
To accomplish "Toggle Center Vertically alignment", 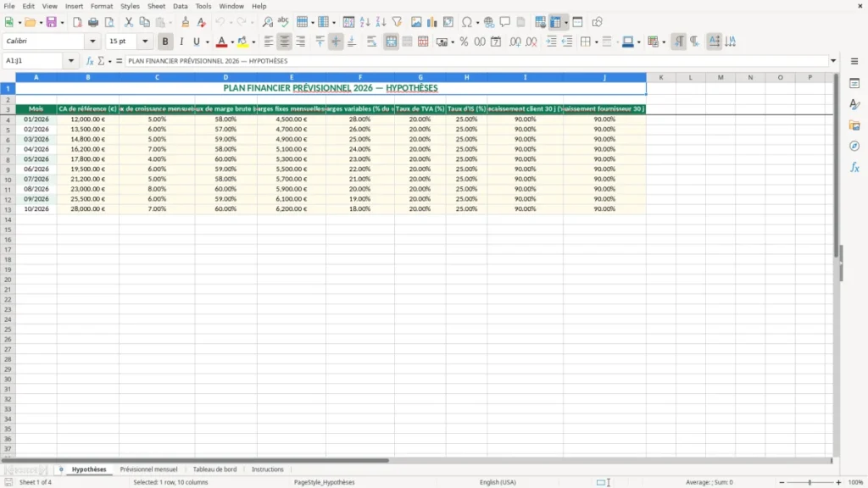I will coord(336,42).
